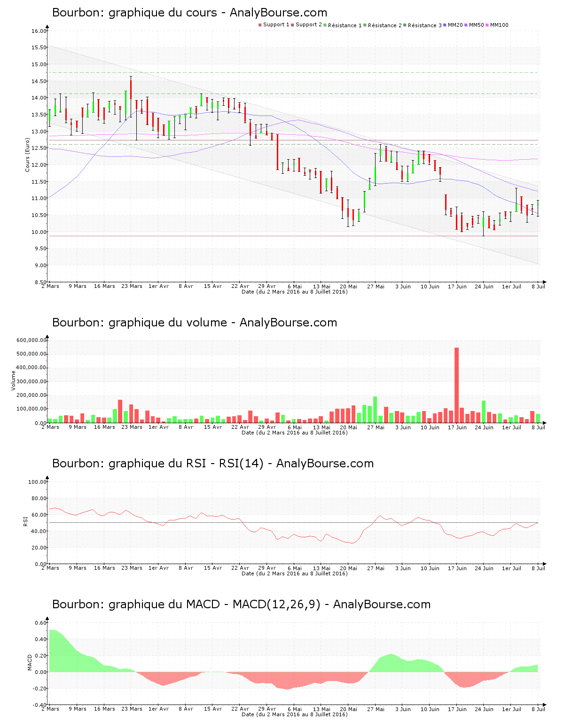Click the '600,000.00' volume axis value
Screen dimensions: 564x728
[31, 340]
